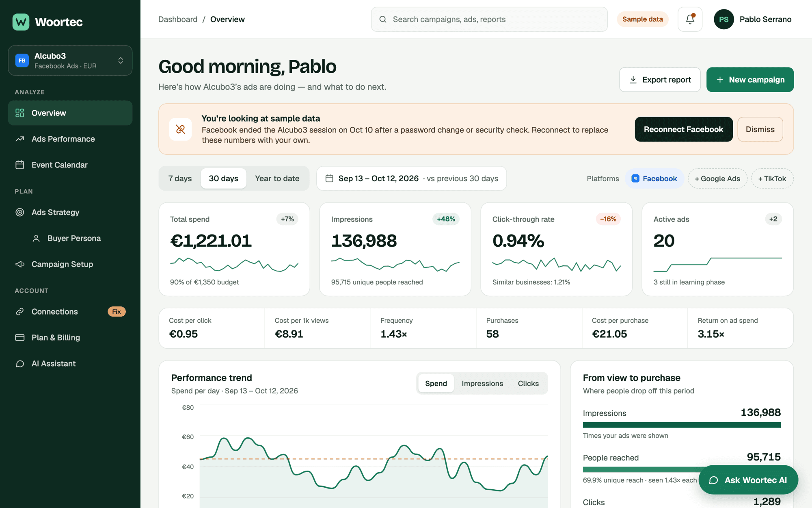Click the Impressions funnel progress bar

coord(682,425)
